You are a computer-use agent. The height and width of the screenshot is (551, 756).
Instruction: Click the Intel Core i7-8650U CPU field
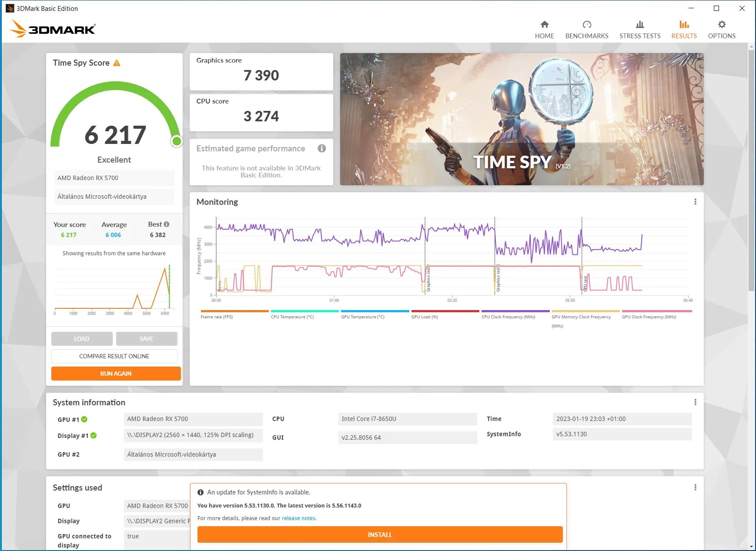(x=408, y=419)
